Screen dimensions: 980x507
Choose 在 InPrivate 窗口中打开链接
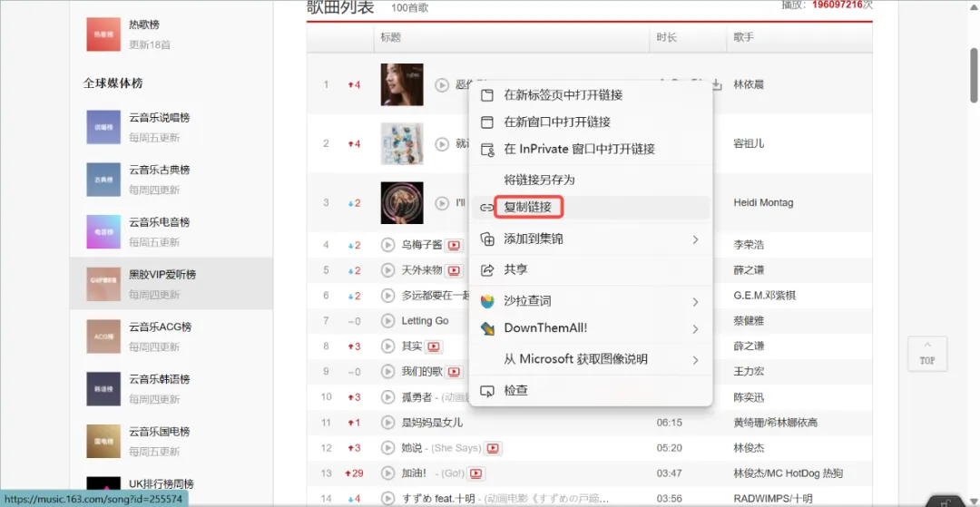pos(590,150)
